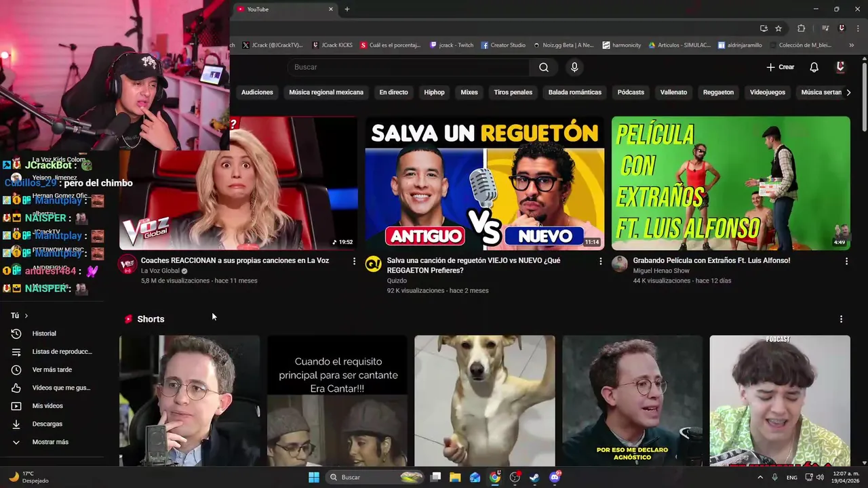
Task: Select the En directo chip
Action: pos(393,92)
